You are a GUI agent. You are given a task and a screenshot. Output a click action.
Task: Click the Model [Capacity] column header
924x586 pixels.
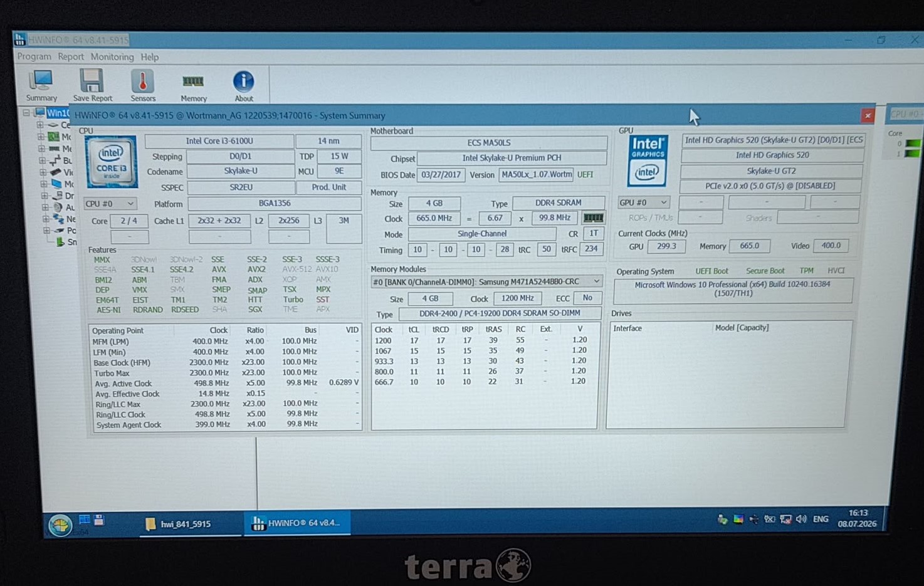(742, 328)
